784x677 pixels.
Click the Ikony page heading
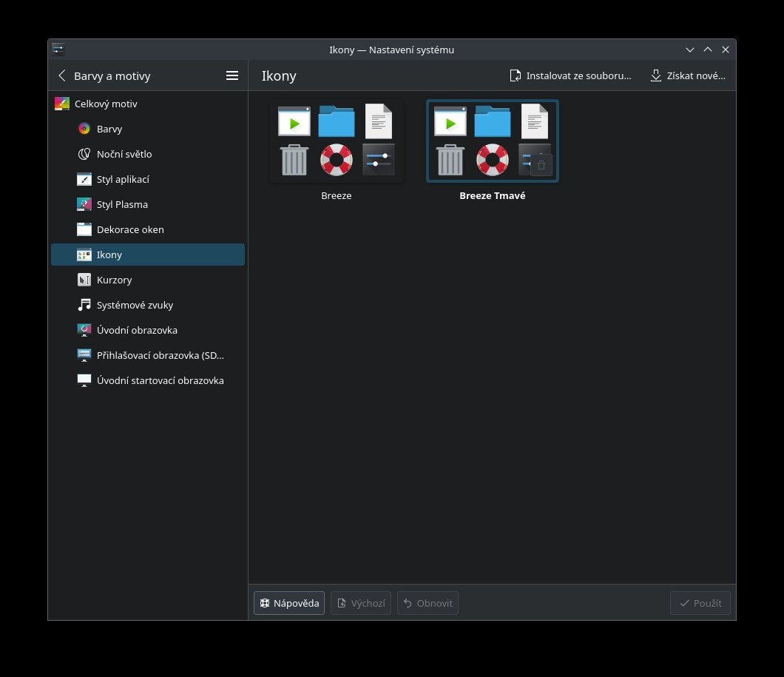tap(279, 75)
